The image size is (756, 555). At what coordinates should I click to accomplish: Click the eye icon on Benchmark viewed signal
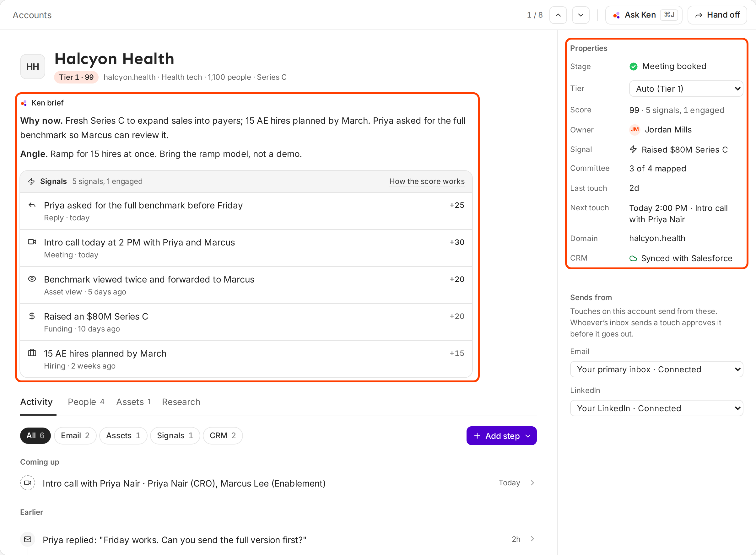point(32,279)
